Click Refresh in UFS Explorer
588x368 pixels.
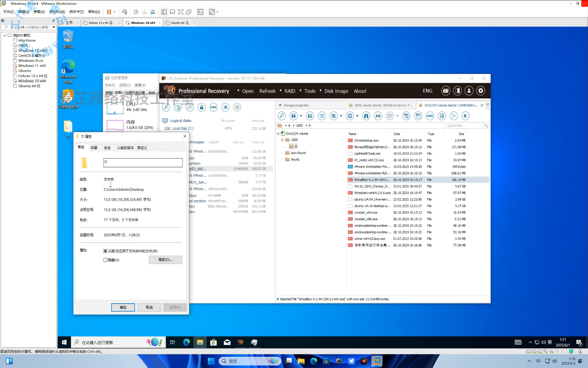(x=267, y=91)
